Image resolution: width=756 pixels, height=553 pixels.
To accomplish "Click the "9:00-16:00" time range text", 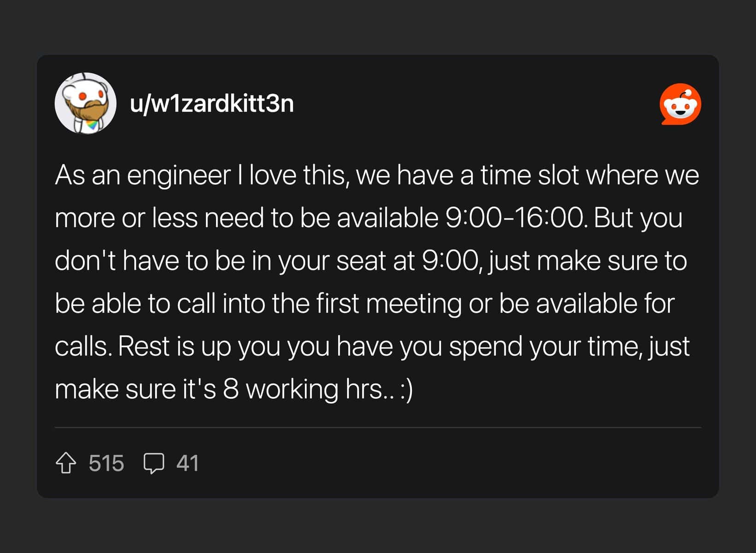I will [x=516, y=218].
